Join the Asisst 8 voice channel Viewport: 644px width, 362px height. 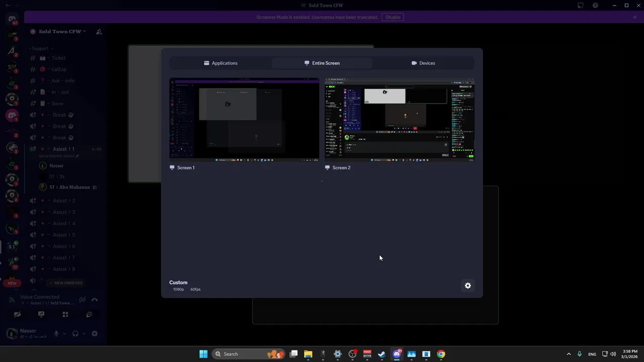pos(65,269)
